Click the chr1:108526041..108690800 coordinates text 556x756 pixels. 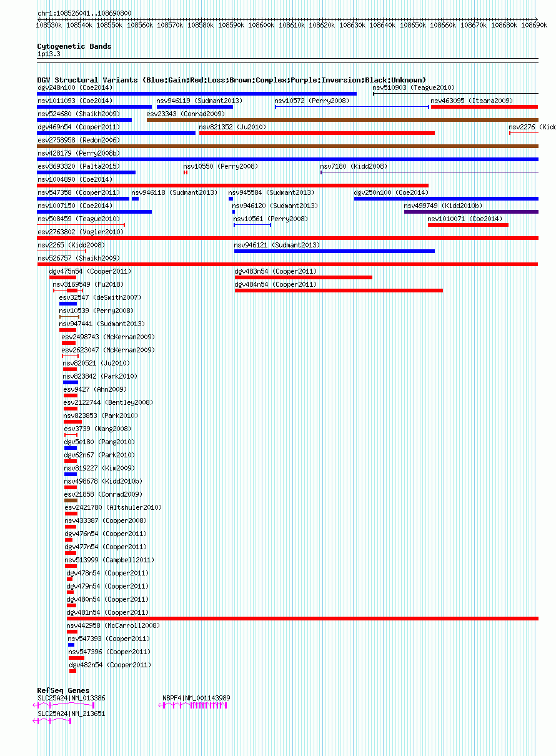point(84,13)
